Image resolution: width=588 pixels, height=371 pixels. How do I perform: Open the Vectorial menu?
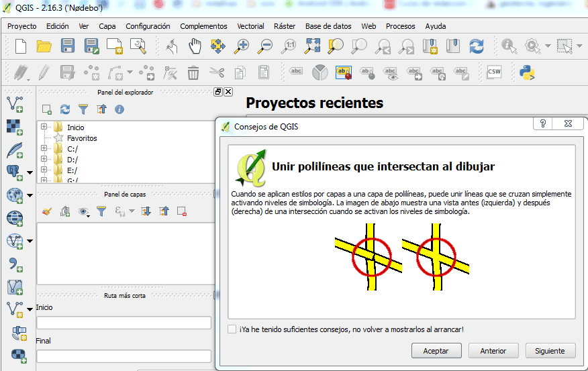pyautogui.click(x=250, y=26)
